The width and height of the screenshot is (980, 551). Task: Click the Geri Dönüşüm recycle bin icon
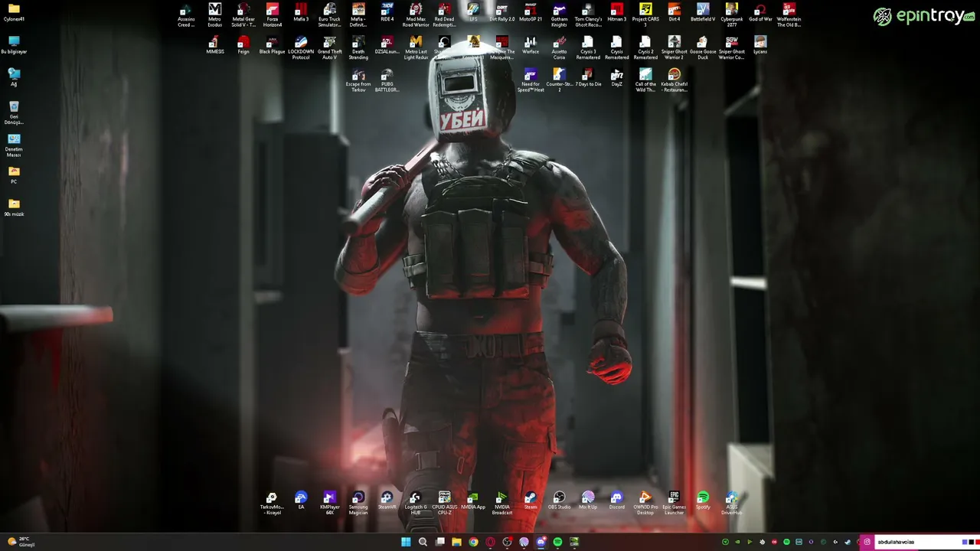[14, 112]
